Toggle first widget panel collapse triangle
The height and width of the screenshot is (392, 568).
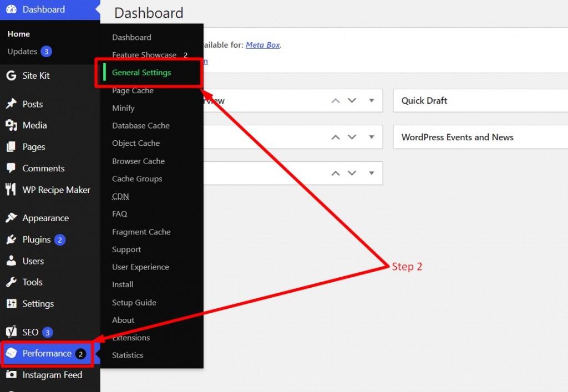pyautogui.click(x=372, y=100)
